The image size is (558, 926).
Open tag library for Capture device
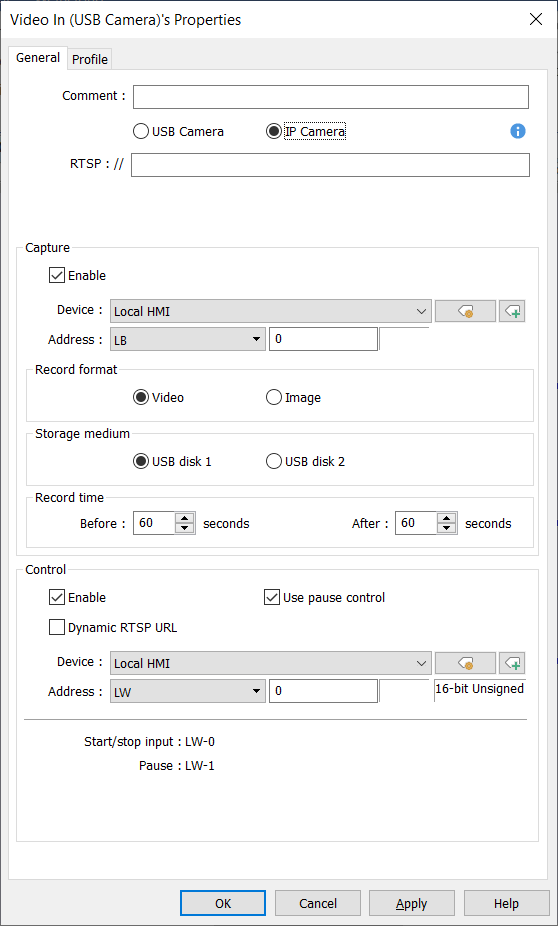[465, 311]
